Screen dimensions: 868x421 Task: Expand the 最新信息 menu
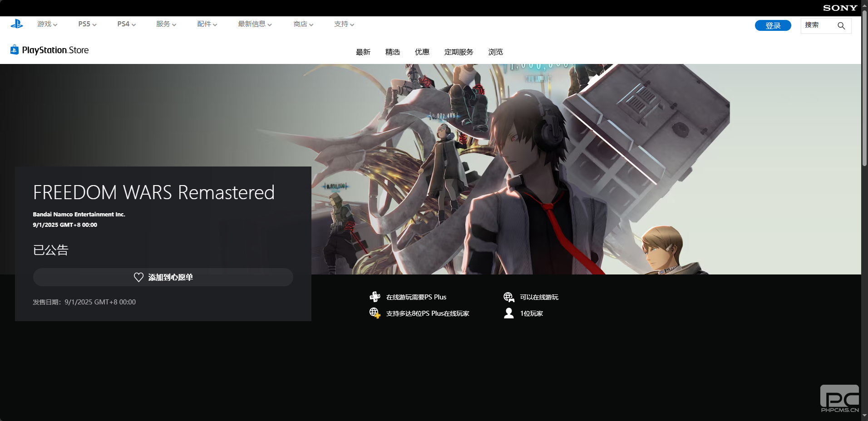coord(255,24)
